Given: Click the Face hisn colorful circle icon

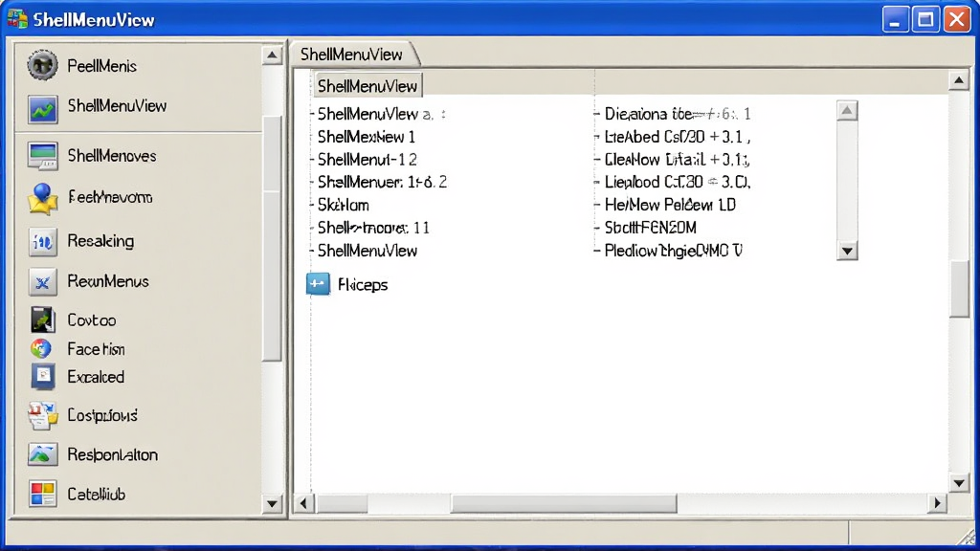Looking at the screenshot, I should 41,348.
